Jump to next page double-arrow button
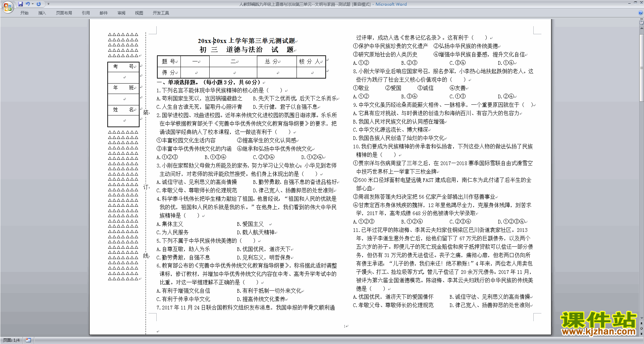The image size is (644, 344). 641,334
